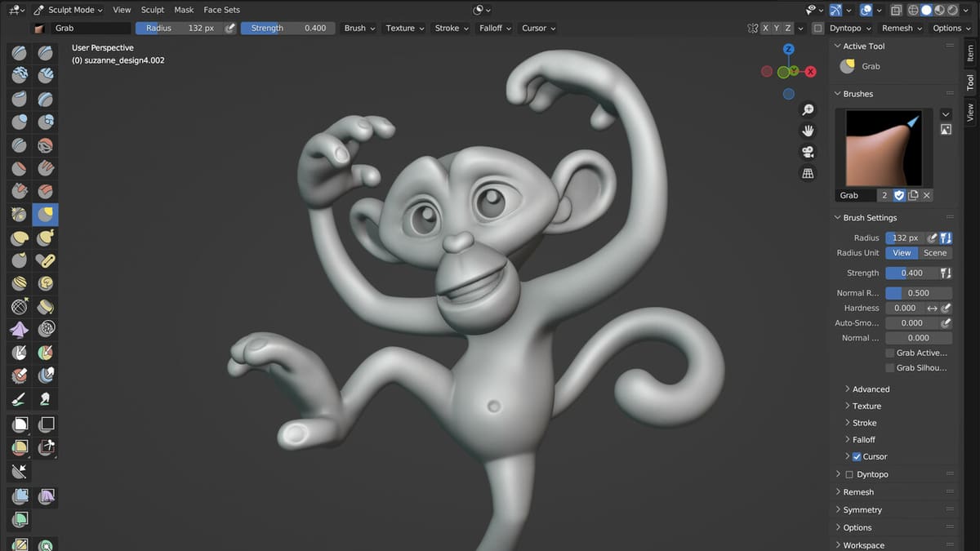Click the viewport zoom magnifier gizmo
Screen dimensions: 980x551
point(808,110)
